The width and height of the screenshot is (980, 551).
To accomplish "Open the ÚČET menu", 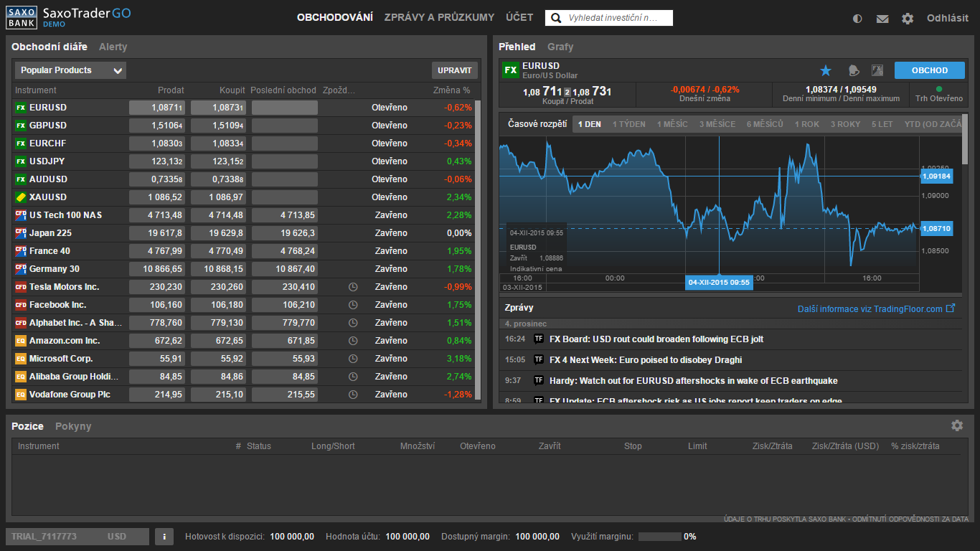I will pos(519,18).
